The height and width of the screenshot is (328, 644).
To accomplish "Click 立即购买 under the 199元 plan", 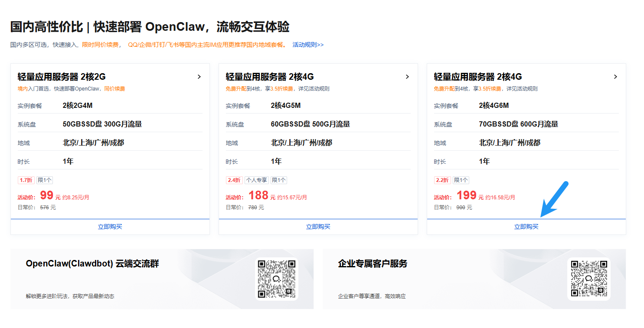I will [x=526, y=227].
